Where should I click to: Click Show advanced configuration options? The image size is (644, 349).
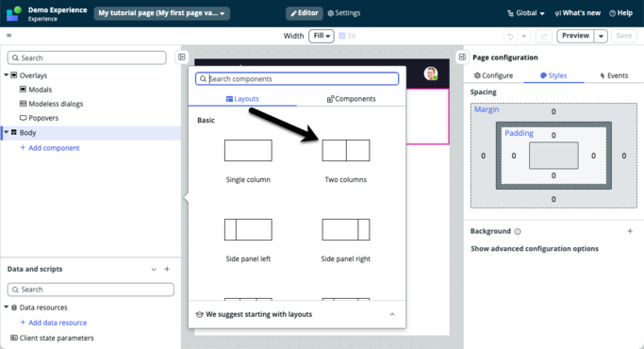[535, 249]
